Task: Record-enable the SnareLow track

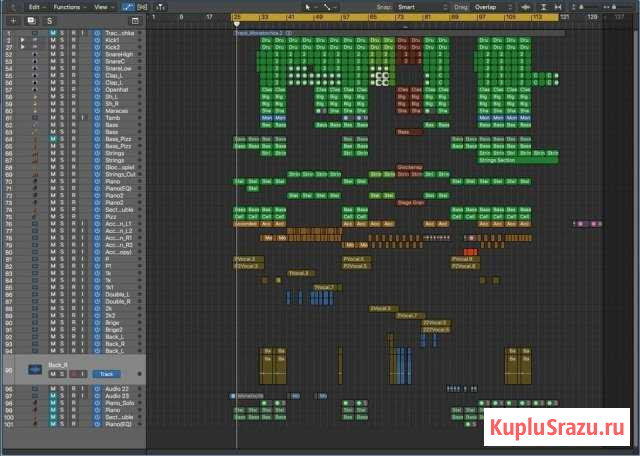Action: 73,68
